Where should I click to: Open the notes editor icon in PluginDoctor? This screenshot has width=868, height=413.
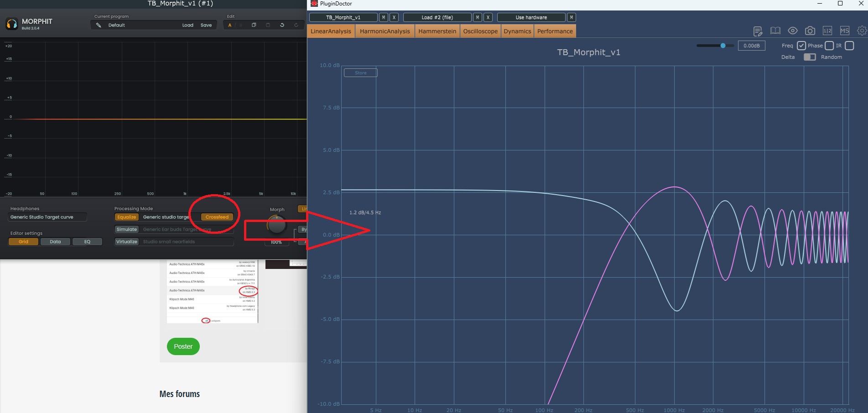(x=758, y=31)
